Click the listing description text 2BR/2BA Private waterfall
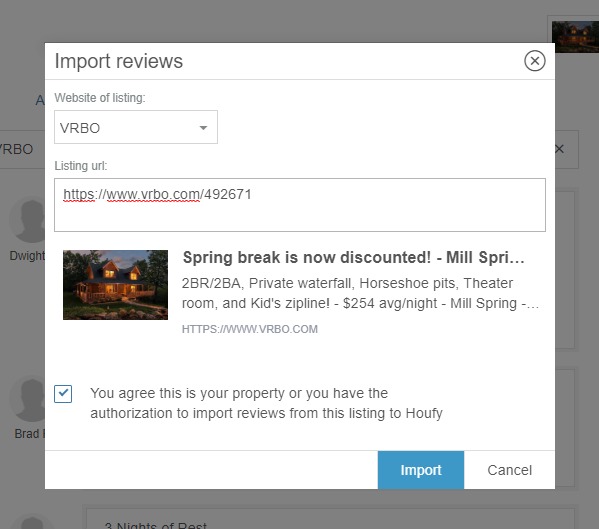 (x=360, y=293)
